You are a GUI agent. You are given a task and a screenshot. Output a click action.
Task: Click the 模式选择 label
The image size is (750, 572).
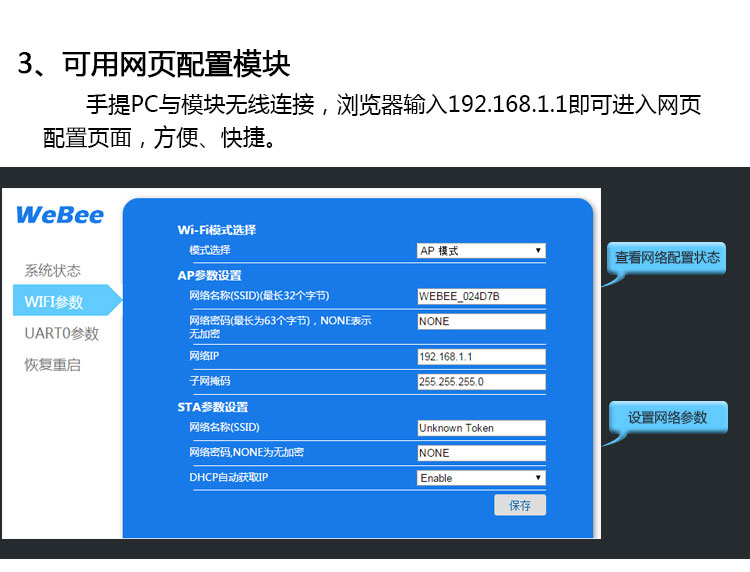[x=210, y=250]
